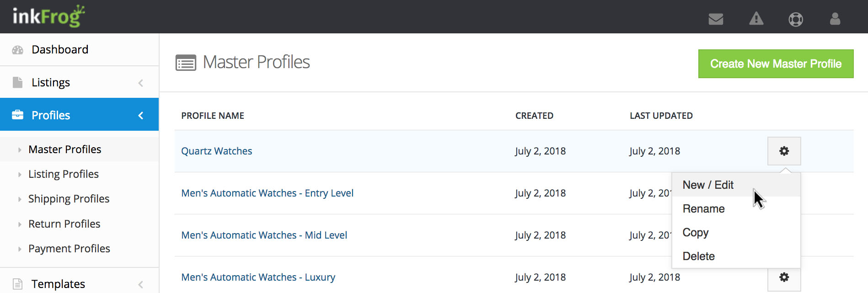This screenshot has height=293, width=868.
Task: Open gear menu for Luxury watches profile
Action: pyautogui.click(x=784, y=277)
